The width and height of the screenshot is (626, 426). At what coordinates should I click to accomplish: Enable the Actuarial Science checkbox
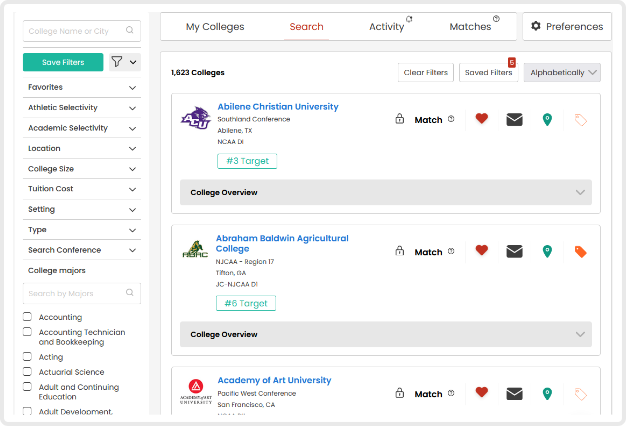(x=28, y=372)
